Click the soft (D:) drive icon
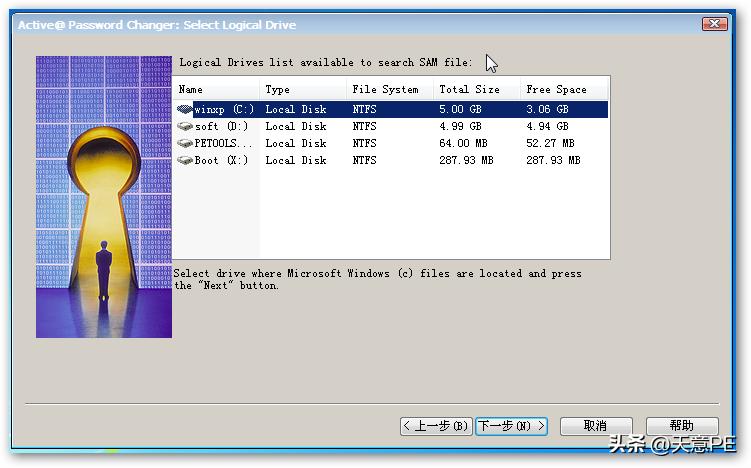The width and height of the screenshot is (751, 468). [185, 127]
